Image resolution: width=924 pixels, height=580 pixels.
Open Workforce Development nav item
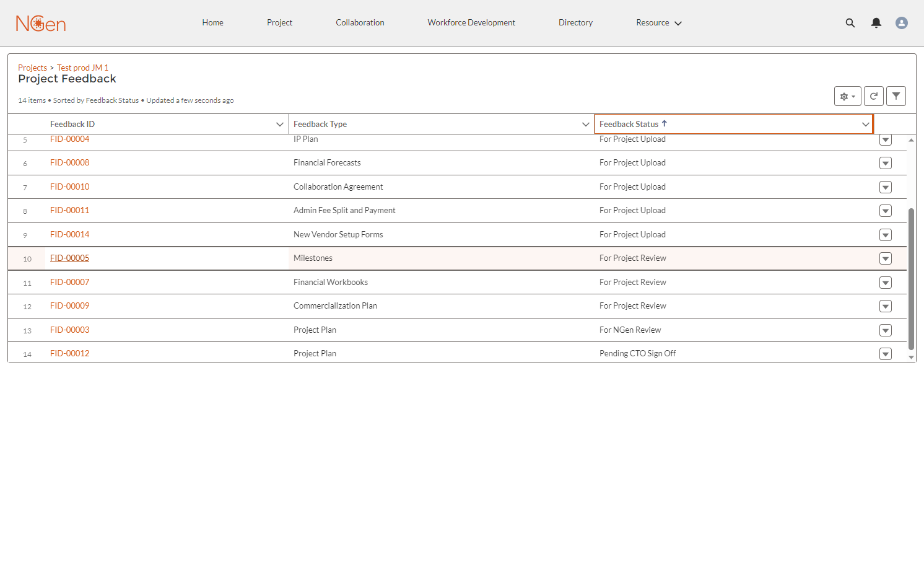[471, 23]
